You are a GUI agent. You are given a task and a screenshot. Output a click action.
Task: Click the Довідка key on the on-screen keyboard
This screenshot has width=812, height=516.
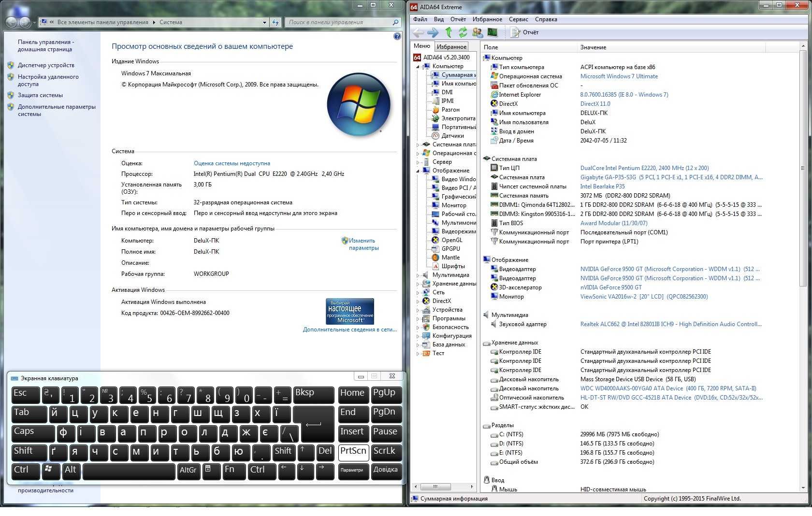click(x=386, y=472)
